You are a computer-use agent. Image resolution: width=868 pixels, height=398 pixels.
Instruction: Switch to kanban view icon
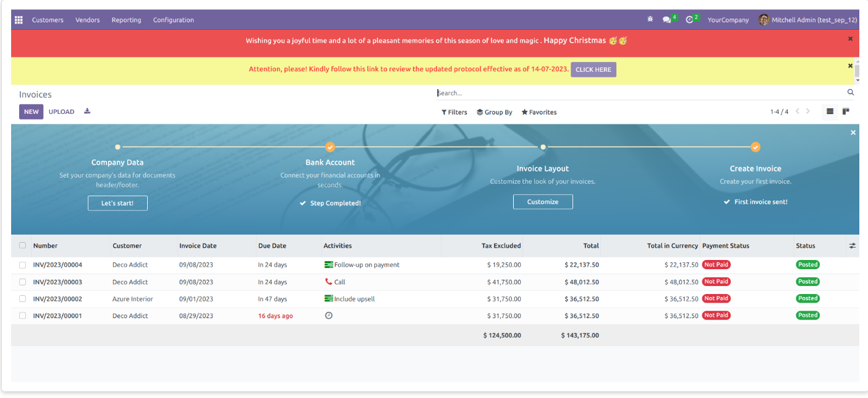pyautogui.click(x=846, y=111)
